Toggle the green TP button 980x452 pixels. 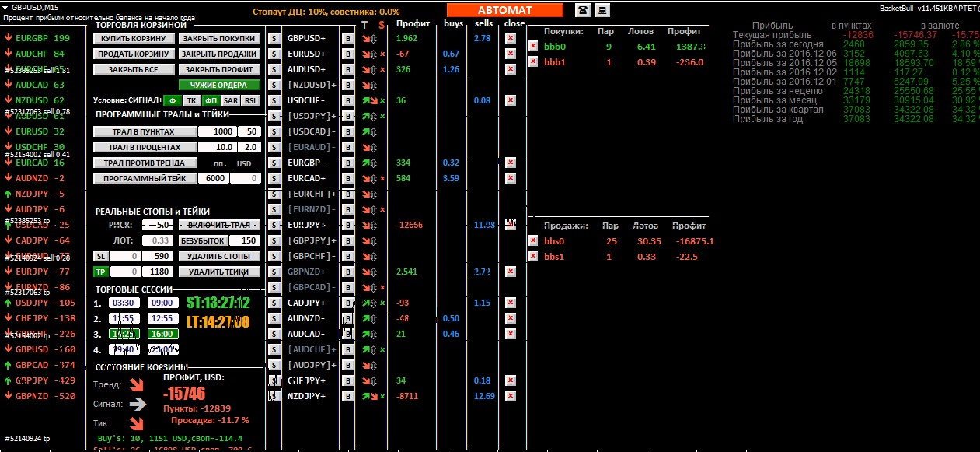coord(100,272)
